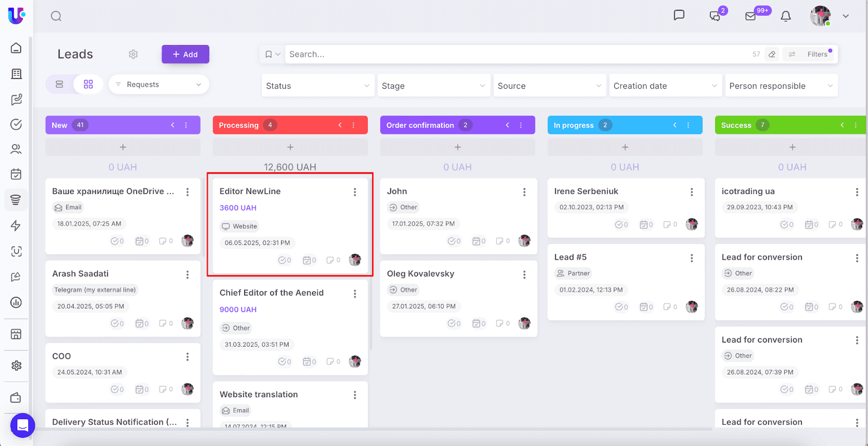The height and width of the screenshot is (446, 868).
Task: Open the New column three-dot menu
Action: pyautogui.click(x=186, y=125)
